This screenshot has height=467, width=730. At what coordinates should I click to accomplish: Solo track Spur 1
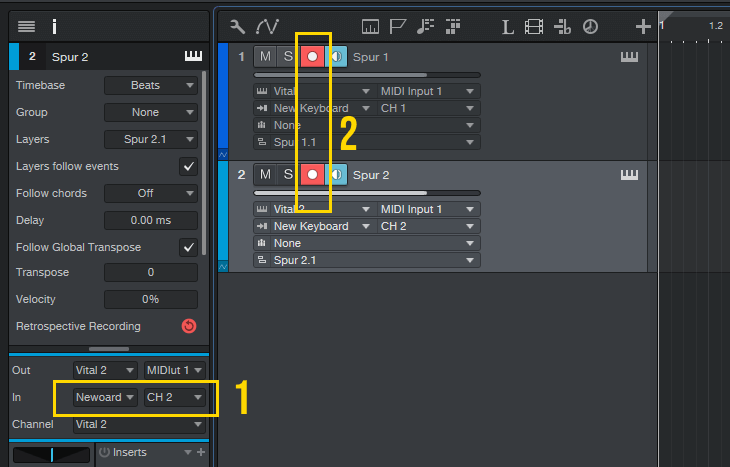[288, 57]
